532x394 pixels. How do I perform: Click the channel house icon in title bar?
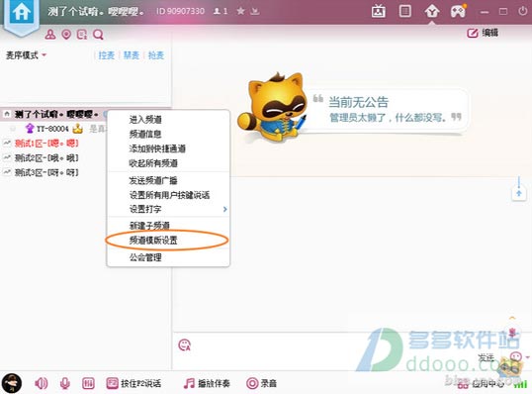tap(431, 12)
